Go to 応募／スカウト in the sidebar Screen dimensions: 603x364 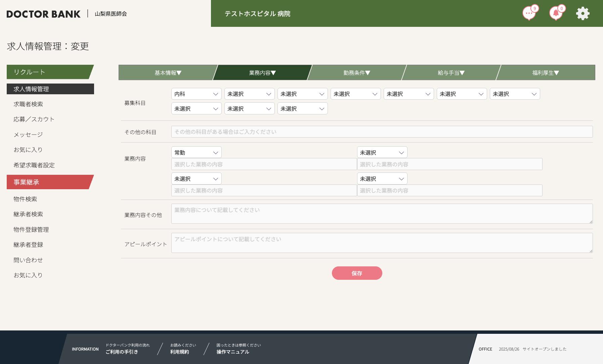point(34,119)
